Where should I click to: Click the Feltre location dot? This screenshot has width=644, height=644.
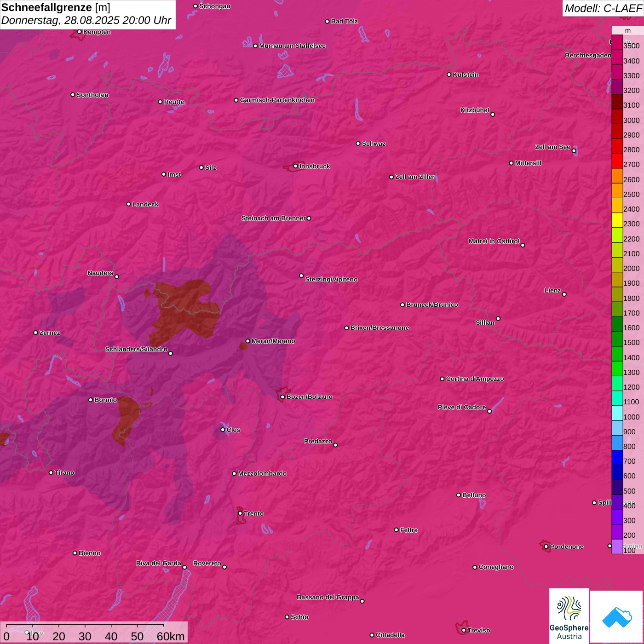[396, 530]
